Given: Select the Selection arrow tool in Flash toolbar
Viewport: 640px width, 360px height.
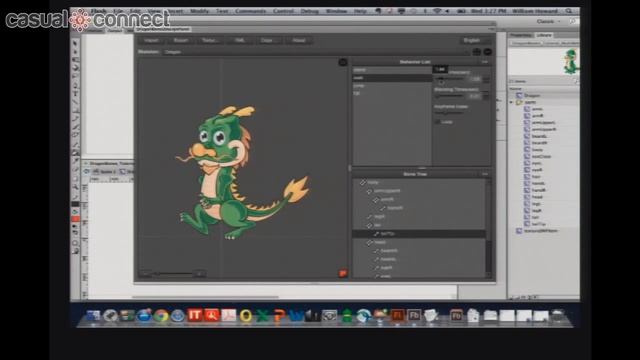Looking at the screenshot, I should pyautogui.click(x=75, y=43).
